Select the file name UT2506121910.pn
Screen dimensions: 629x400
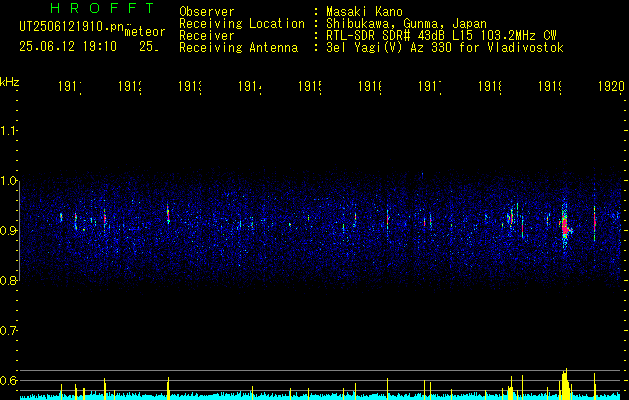72,26
